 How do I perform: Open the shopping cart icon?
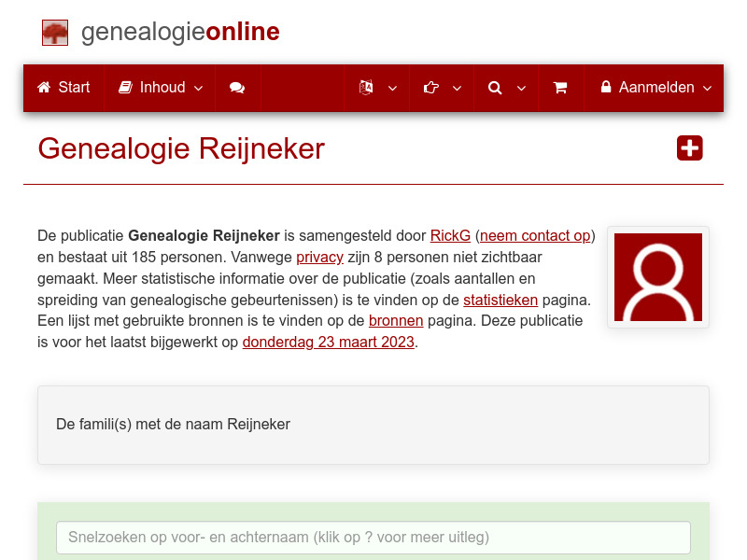(561, 87)
